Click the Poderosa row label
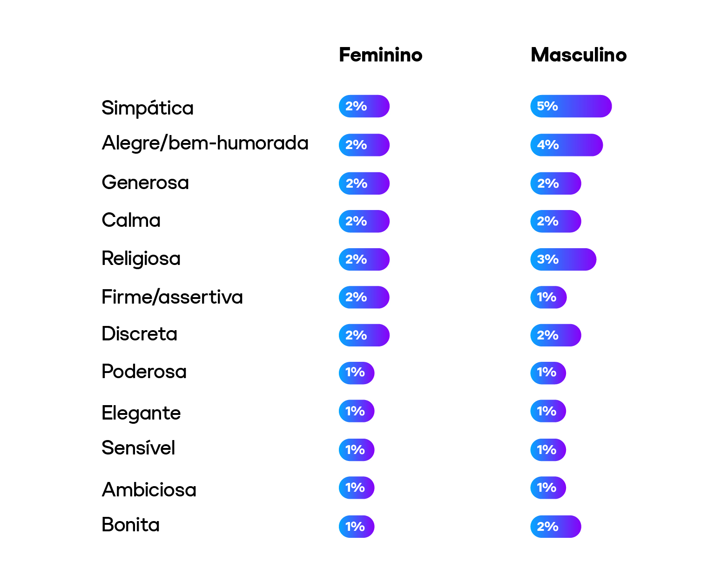This screenshot has height=583, width=728. (144, 372)
